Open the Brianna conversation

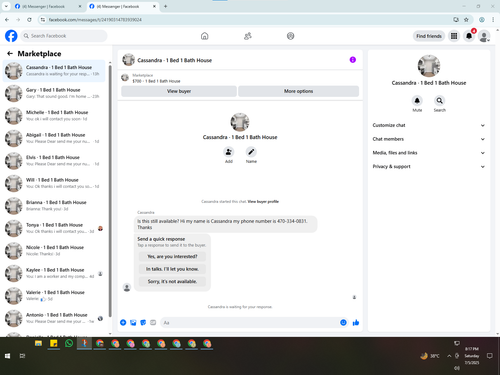(54, 206)
